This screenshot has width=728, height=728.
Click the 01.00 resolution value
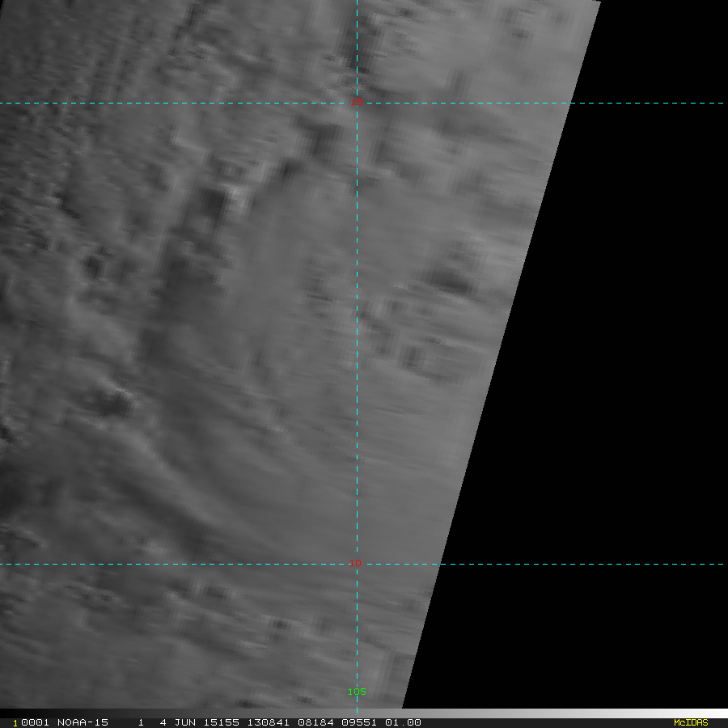tap(403, 722)
